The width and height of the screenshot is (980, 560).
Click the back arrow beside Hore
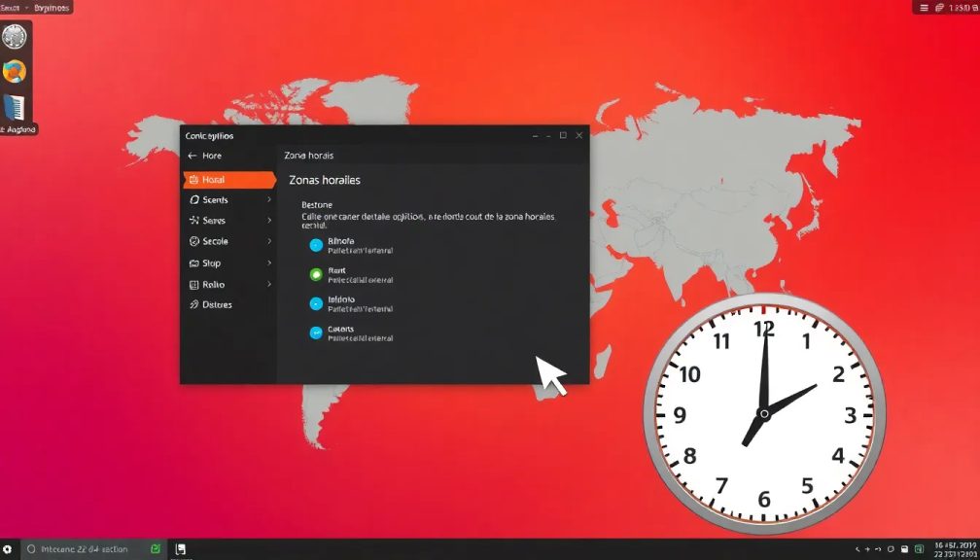click(192, 156)
